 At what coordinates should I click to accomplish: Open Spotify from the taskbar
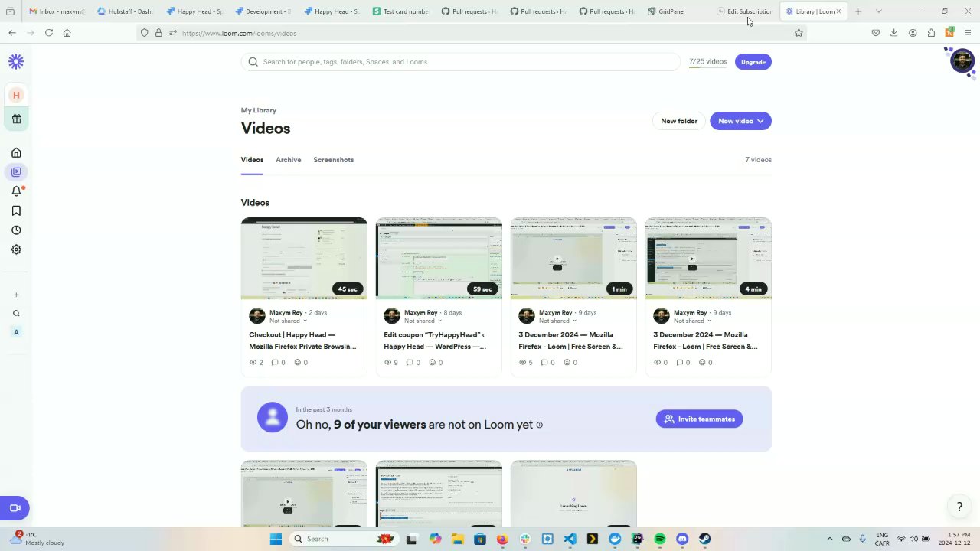click(x=660, y=539)
